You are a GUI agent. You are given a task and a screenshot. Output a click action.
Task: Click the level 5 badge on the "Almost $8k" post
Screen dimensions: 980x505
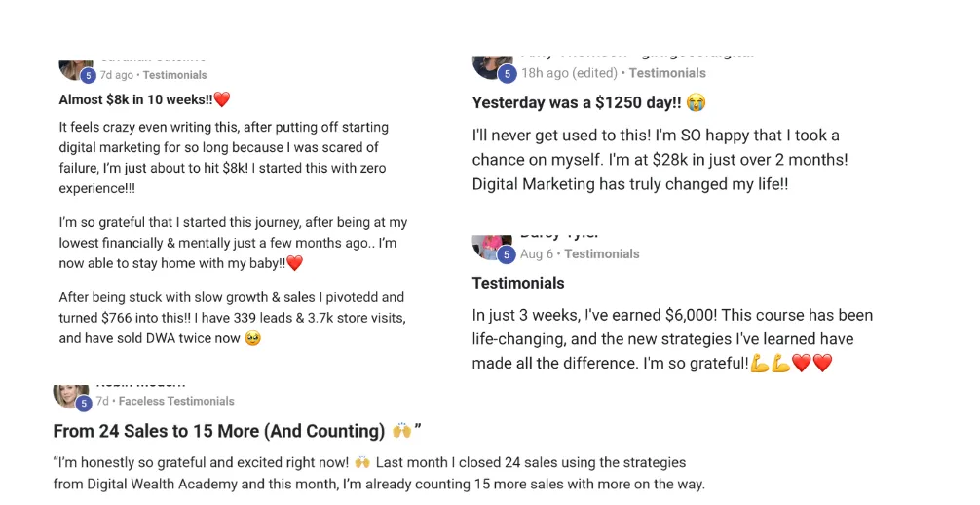point(87,75)
